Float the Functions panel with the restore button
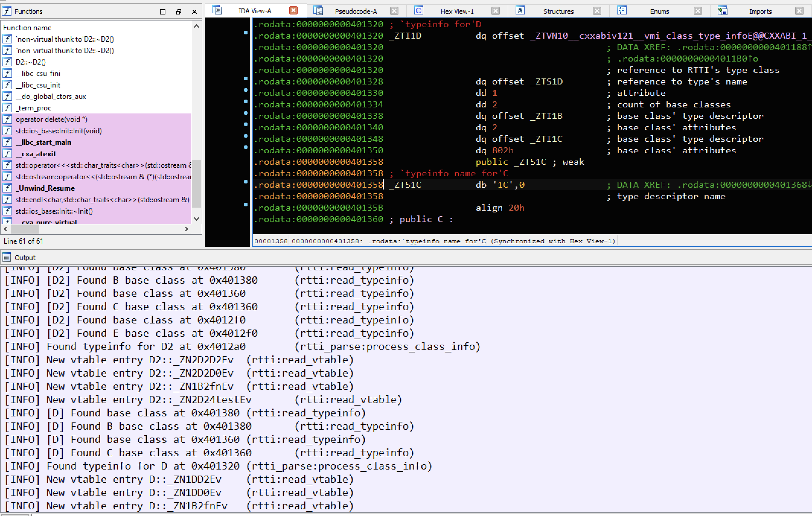The width and height of the screenshot is (812, 516). pos(178,12)
